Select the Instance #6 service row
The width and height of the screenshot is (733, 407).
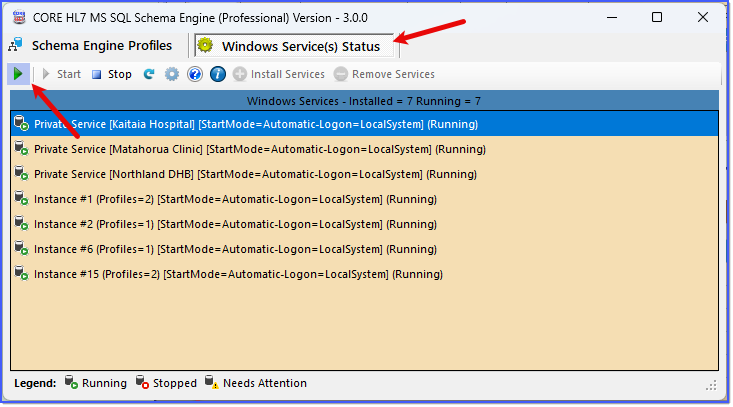click(364, 249)
